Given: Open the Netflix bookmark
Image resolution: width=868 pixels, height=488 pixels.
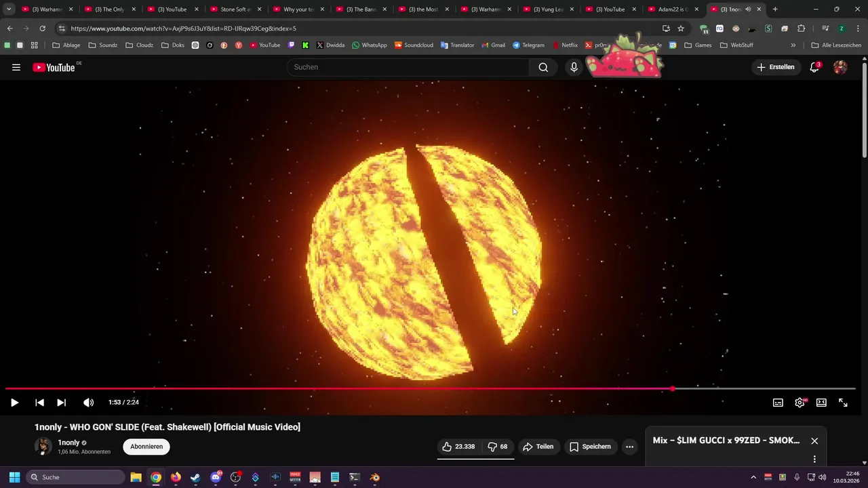Looking at the screenshot, I should click(566, 45).
